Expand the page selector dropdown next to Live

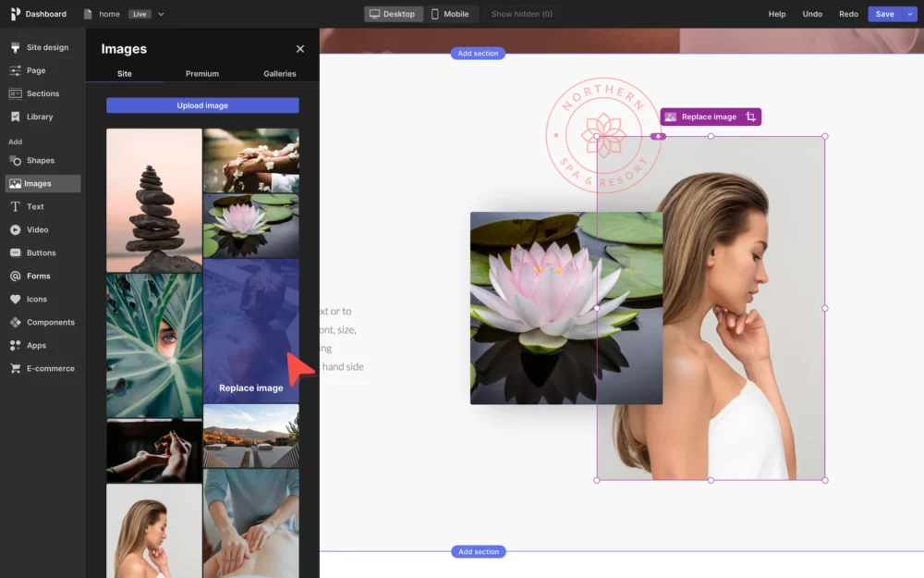(x=162, y=14)
